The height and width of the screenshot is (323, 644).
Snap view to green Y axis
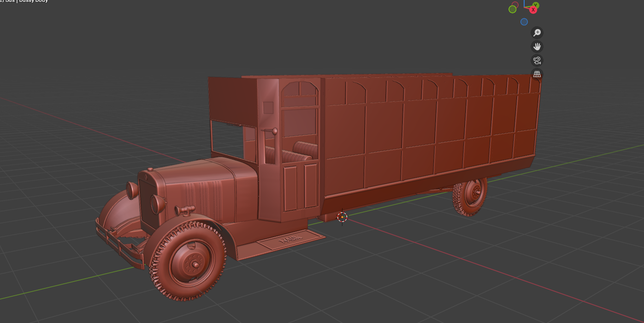pos(536,5)
